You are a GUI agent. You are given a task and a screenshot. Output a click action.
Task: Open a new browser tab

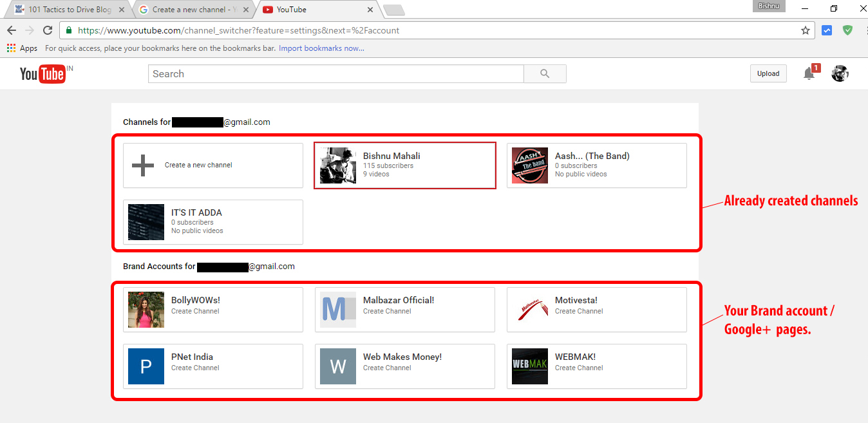(393, 10)
